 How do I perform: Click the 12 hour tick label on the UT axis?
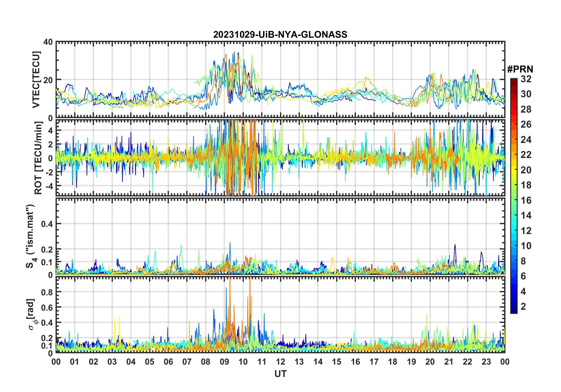click(280, 362)
